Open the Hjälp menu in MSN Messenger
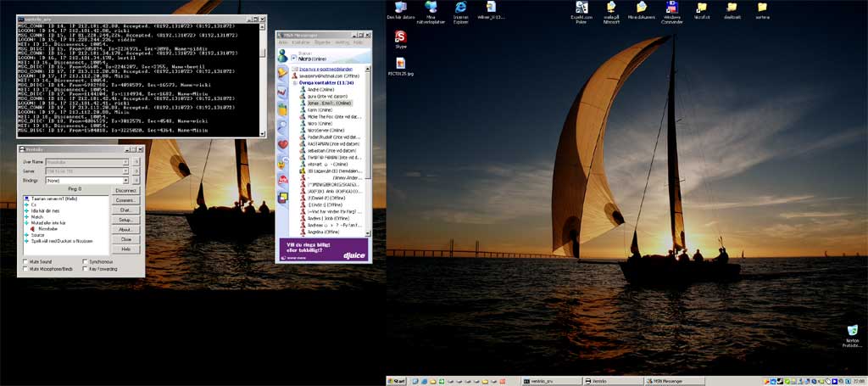 (x=359, y=42)
